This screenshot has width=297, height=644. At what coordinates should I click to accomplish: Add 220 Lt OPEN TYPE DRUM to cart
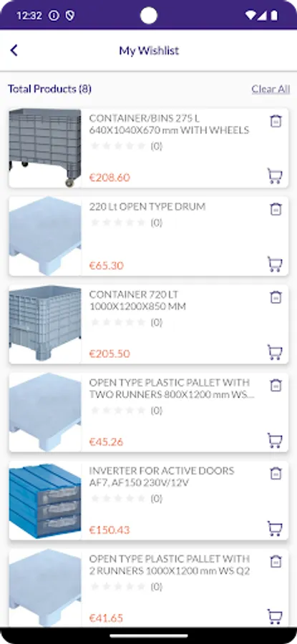(275, 264)
